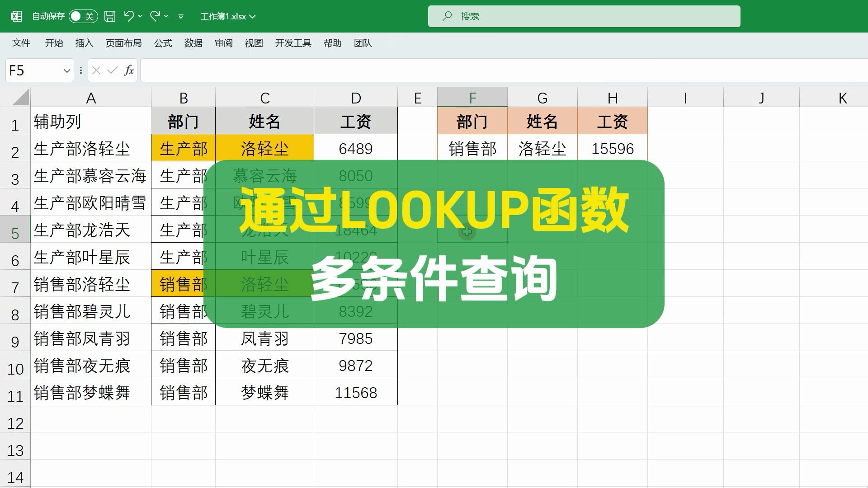Toggle the AutoSave switch
This screenshot has height=488, width=868.
pos(83,16)
